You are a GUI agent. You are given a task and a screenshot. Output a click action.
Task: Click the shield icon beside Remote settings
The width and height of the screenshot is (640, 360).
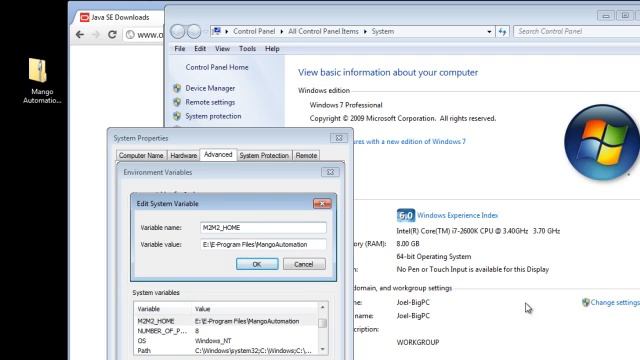point(177,102)
